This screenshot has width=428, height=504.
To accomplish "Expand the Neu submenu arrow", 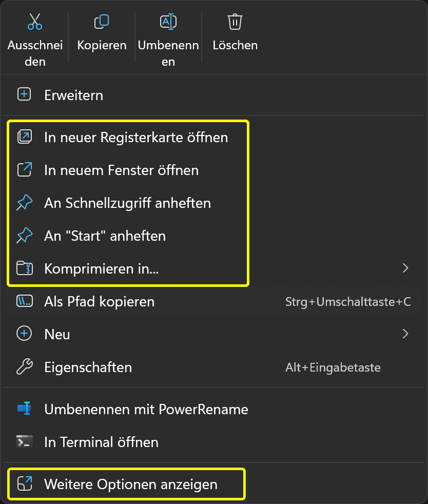I will tap(405, 334).
